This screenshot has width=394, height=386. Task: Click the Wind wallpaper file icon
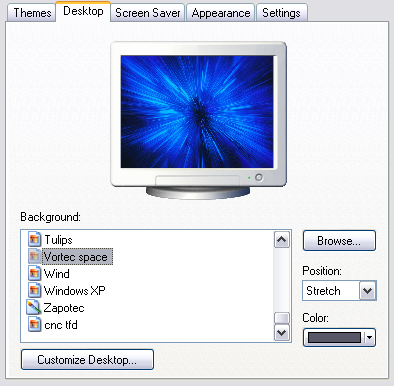[x=34, y=273]
